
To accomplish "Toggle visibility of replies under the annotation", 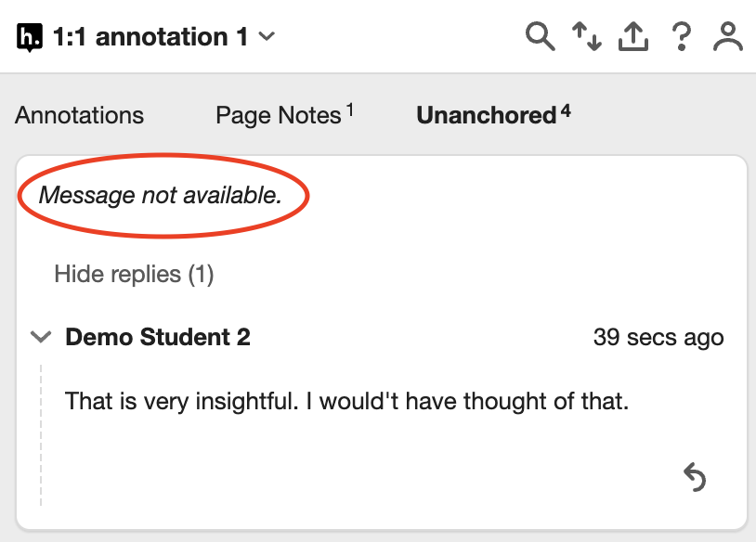I will [x=134, y=274].
